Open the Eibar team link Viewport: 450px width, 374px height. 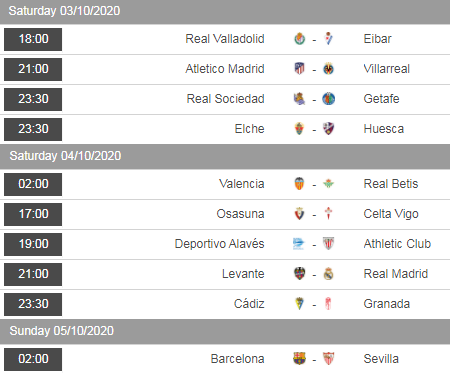coord(377,39)
